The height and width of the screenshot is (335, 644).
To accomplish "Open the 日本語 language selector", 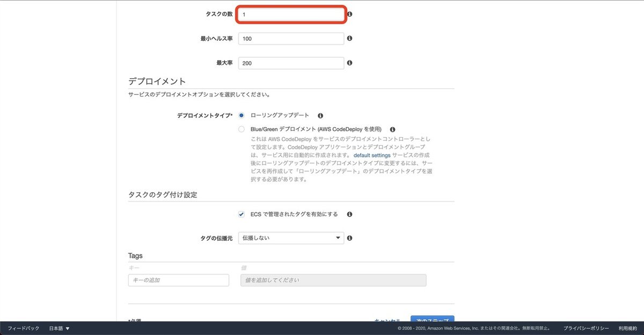I will [60, 328].
